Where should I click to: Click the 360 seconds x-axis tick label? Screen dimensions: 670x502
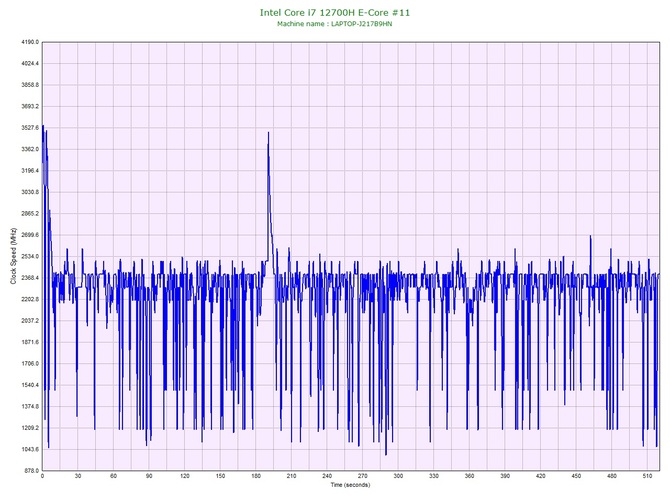click(x=469, y=476)
